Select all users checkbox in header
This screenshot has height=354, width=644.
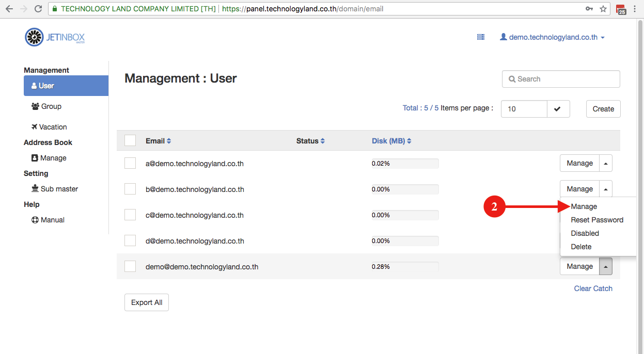tap(130, 140)
